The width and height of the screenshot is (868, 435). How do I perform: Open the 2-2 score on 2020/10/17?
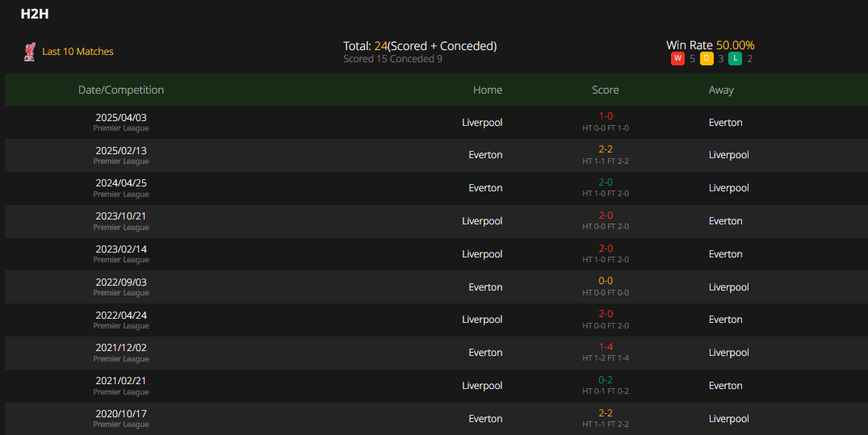coord(606,413)
